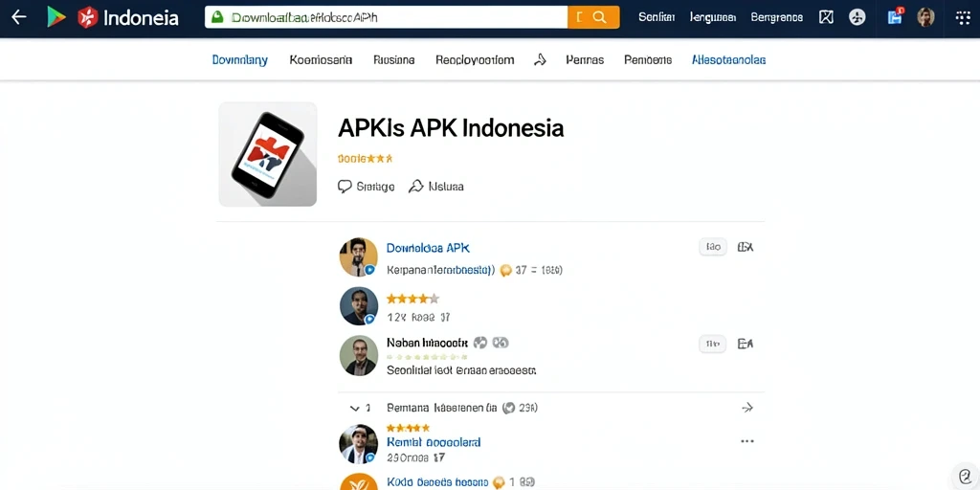Image resolution: width=980 pixels, height=490 pixels.
Task: Click the share arrow icon in tab bar
Action: pyautogui.click(x=540, y=60)
